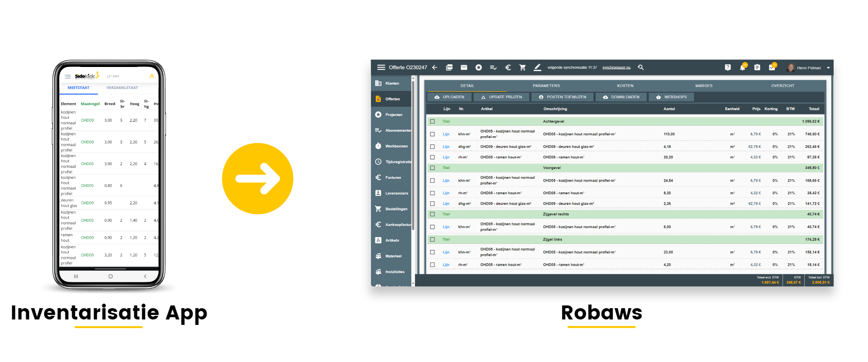Image resolution: width=868 pixels, height=362 pixels.
Task: Open the Sidekick app hamburger menu
Action: tap(68, 76)
